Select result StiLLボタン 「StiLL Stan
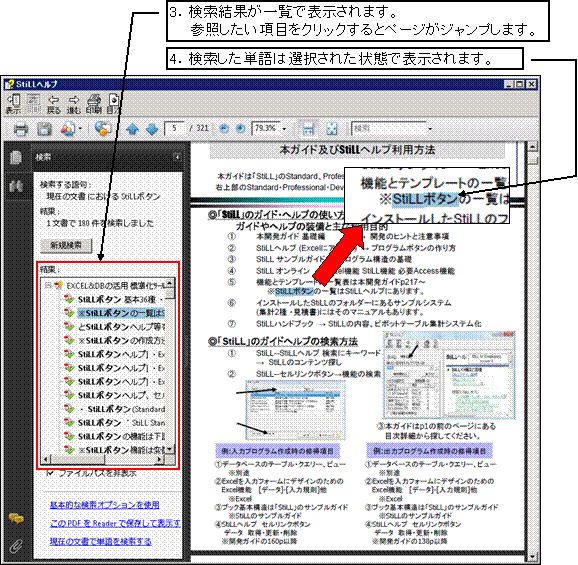This screenshot has height=565, width=578. click(x=114, y=423)
